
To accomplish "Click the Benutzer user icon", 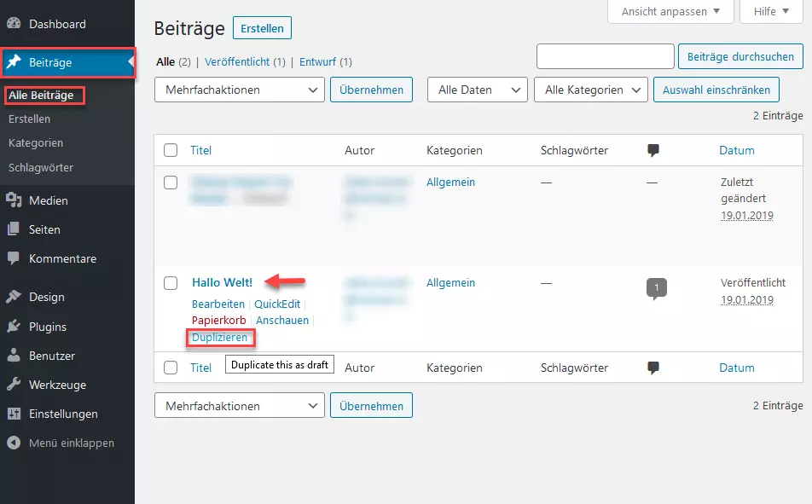I will point(14,356).
